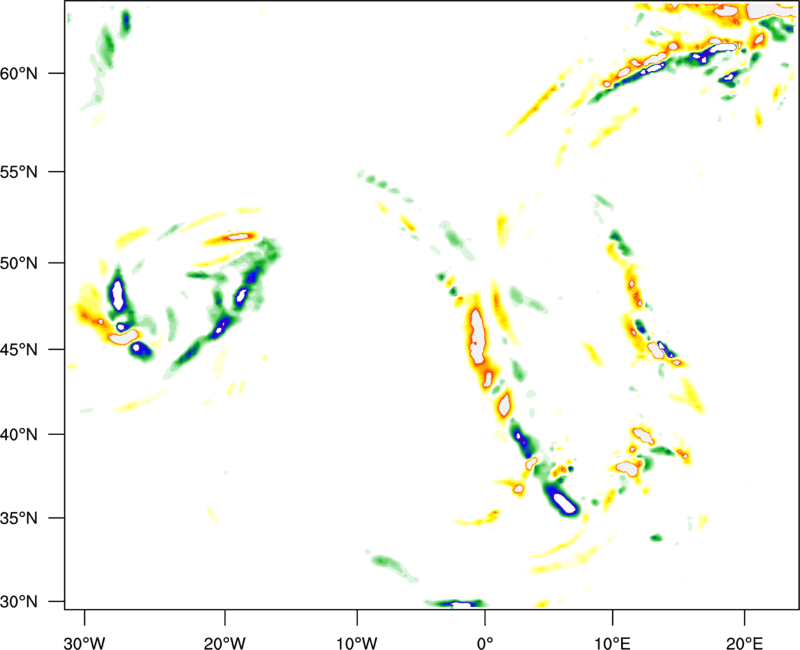This screenshot has height=650, width=800.
Task: Click the 0° longitude label
Action: pyautogui.click(x=485, y=643)
